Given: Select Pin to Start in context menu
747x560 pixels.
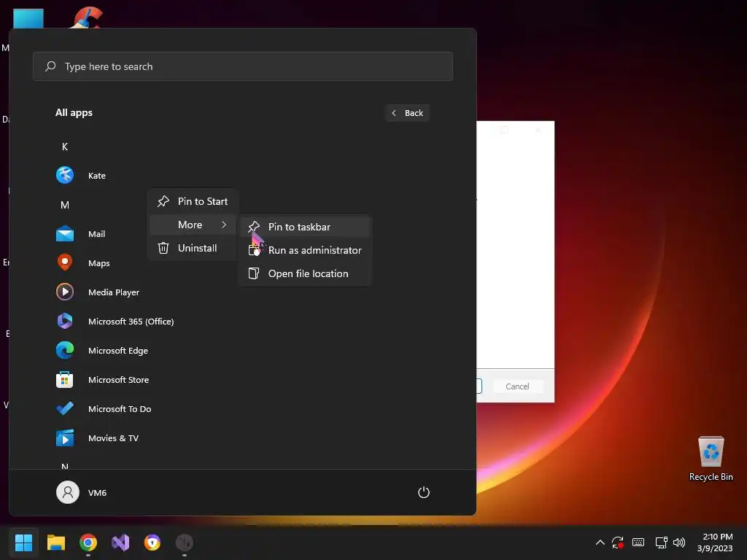Looking at the screenshot, I should [x=193, y=201].
